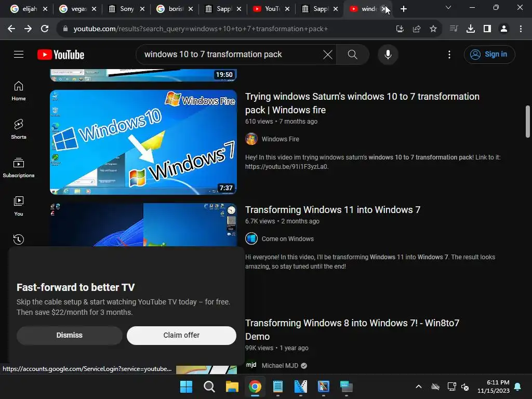Open the Chrome three-dot menu
Viewport: 532px width, 399px height.
521,29
